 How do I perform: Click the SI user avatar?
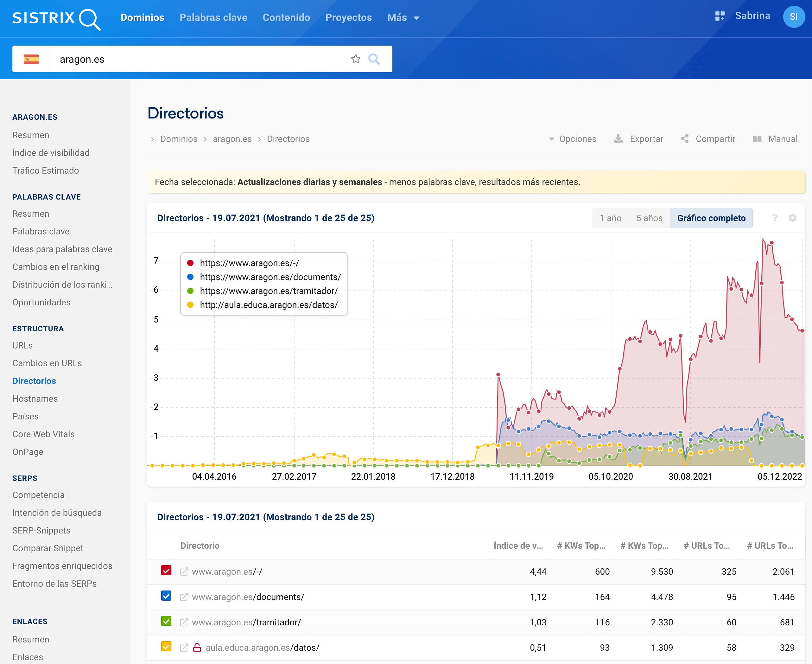[x=794, y=17]
